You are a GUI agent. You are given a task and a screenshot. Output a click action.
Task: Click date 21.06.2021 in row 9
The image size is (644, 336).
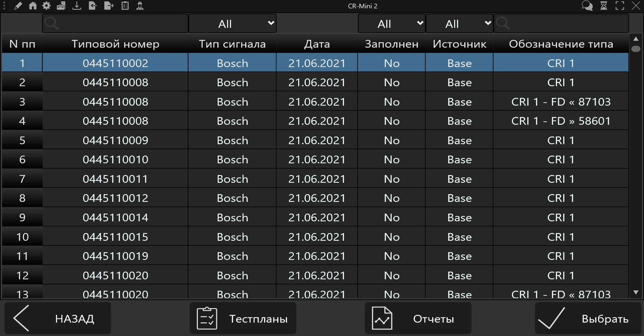(x=317, y=218)
